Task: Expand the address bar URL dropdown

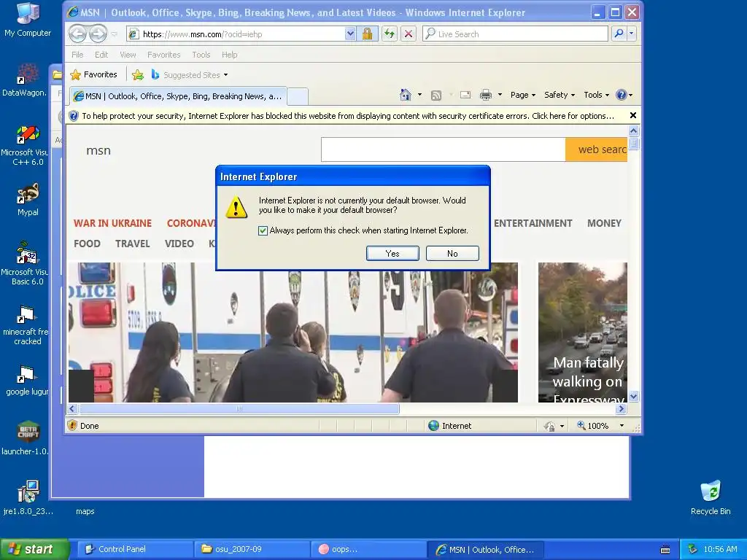Action: tap(350, 34)
